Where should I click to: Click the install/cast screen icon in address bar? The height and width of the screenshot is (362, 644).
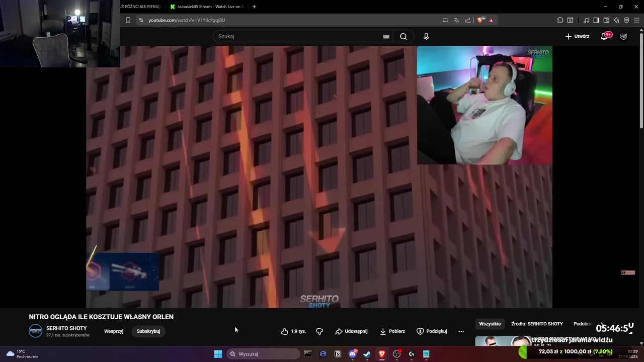[x=445, y=20]
